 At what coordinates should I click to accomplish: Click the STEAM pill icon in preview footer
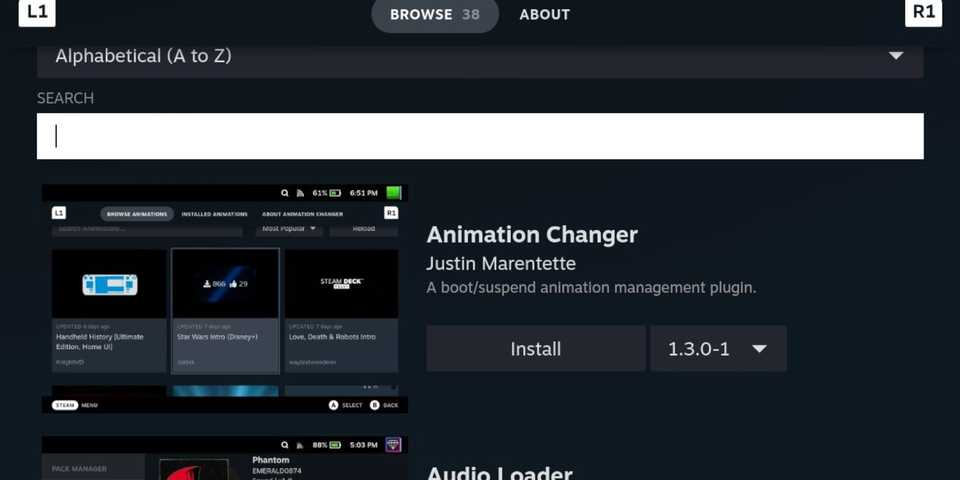[x=65, y=405]
